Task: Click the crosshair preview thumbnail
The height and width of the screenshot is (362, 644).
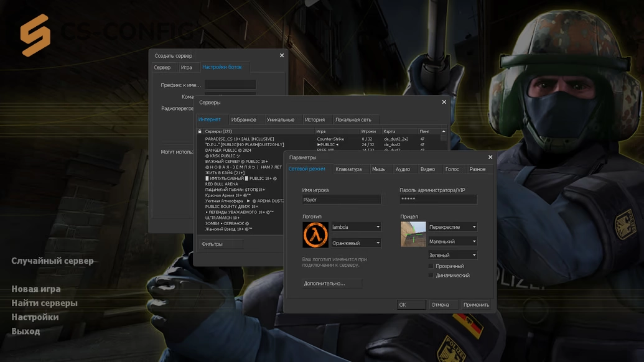Action: (x=413, y=234)
